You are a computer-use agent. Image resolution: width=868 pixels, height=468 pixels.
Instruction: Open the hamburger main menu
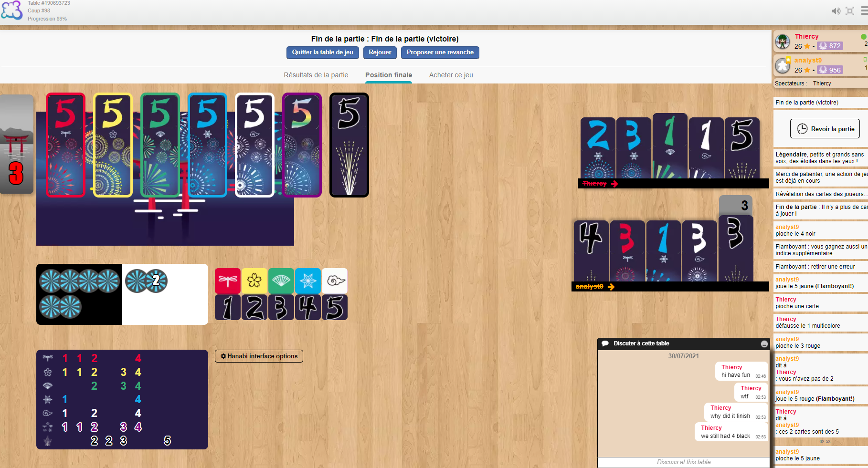(864, 11)
